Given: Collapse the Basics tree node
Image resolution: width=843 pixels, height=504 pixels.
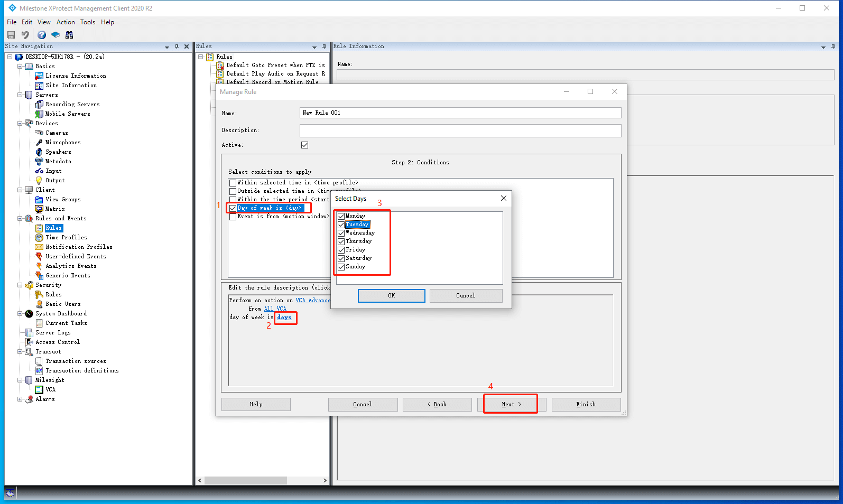Looking at the screenshot, I should coord(20,67).
